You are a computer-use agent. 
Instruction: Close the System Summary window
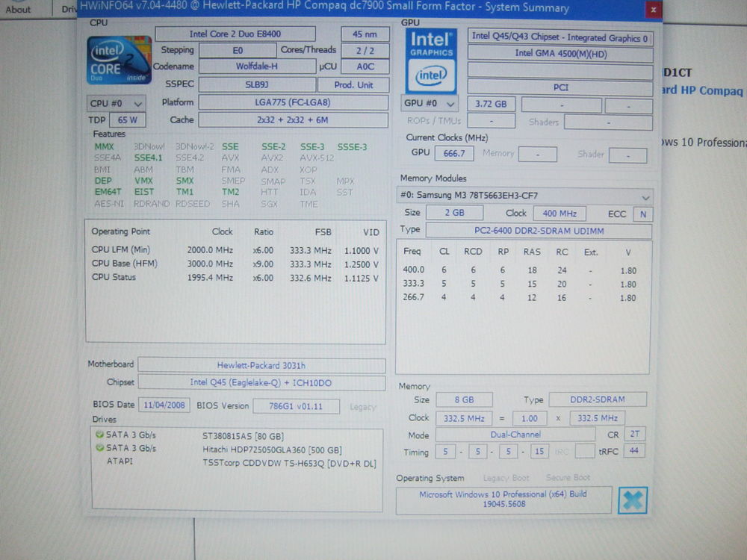[x=653, y=10]
